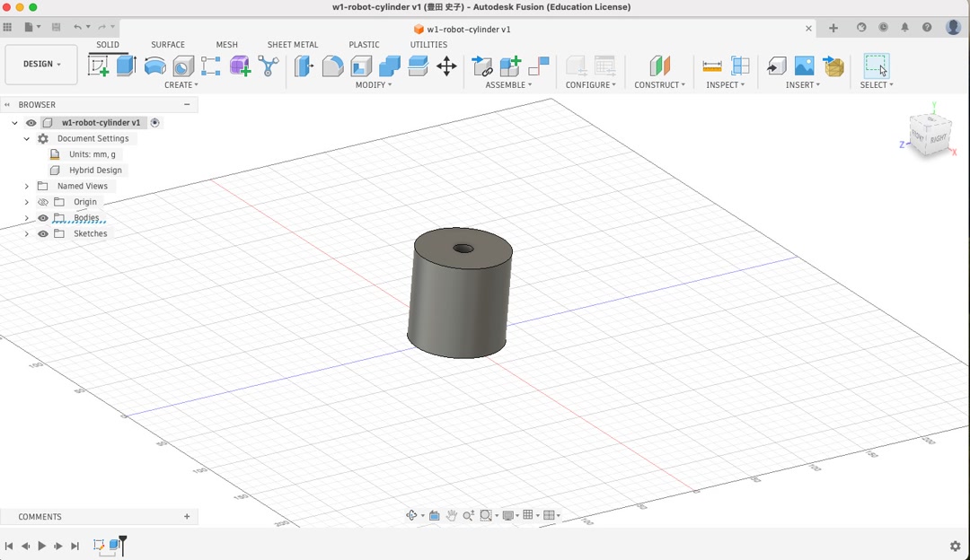Open the Create dropdown menu
The image size is (970, 560).
point(181,84)
